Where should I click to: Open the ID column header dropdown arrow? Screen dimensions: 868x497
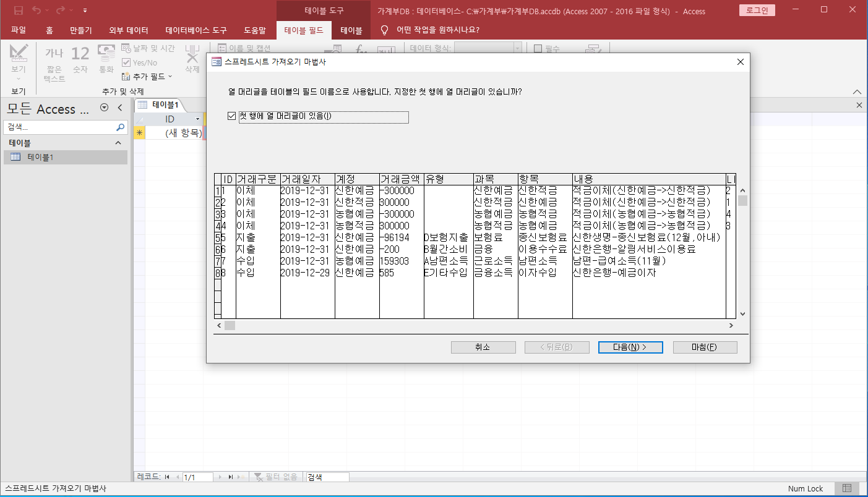(x=197, y=119)
